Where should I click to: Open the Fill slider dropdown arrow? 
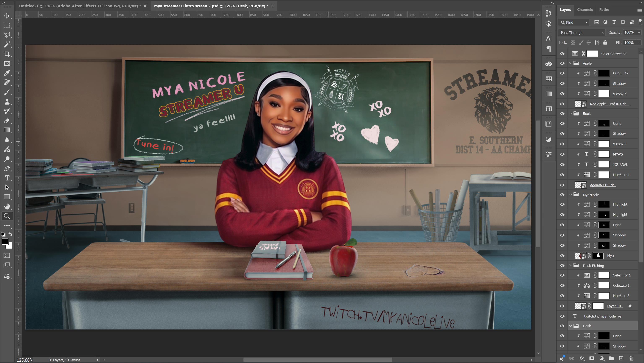pos(639,43)
